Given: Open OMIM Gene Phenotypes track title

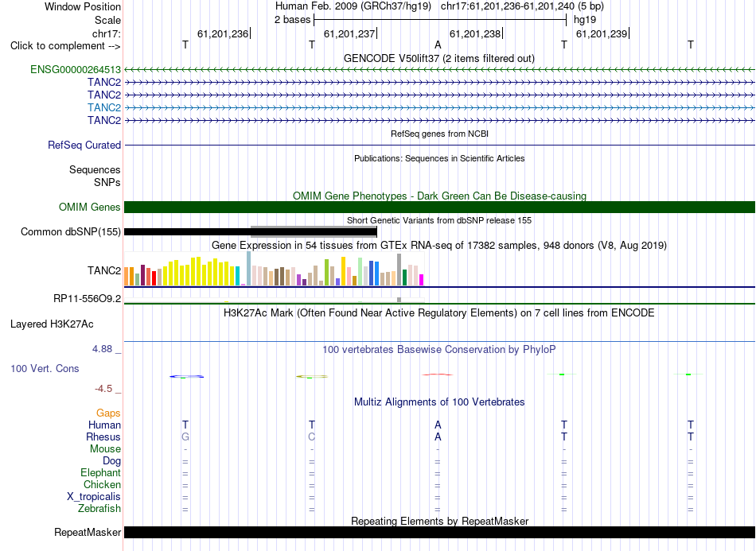Looking at the screenshot, I should (x=439, y=196).
